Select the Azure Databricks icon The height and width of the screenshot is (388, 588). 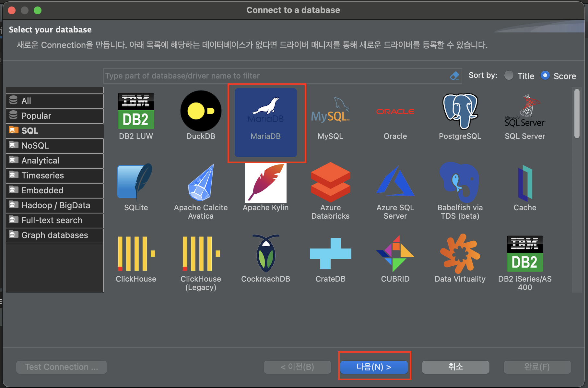(x=330, y=183)
